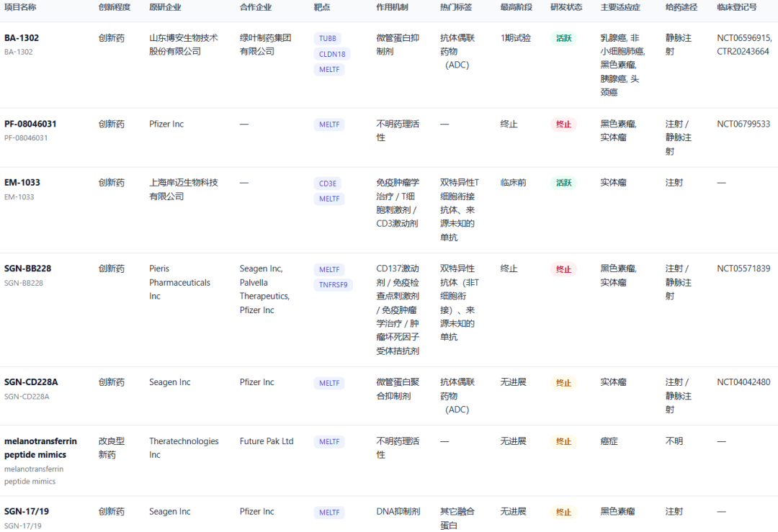Click 终止 status badge for melanotransferrin row

click(x=563, y=441)
